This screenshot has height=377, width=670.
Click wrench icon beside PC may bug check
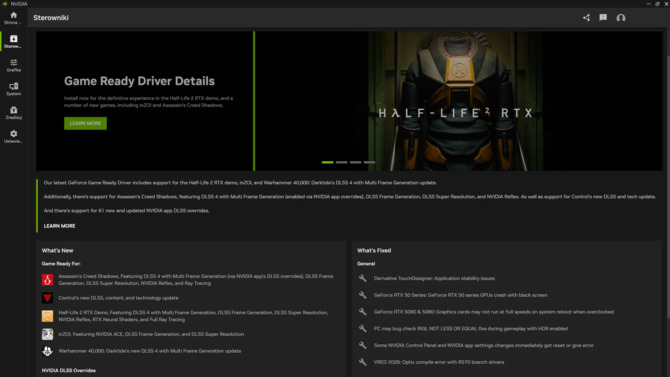coord(363,328)
